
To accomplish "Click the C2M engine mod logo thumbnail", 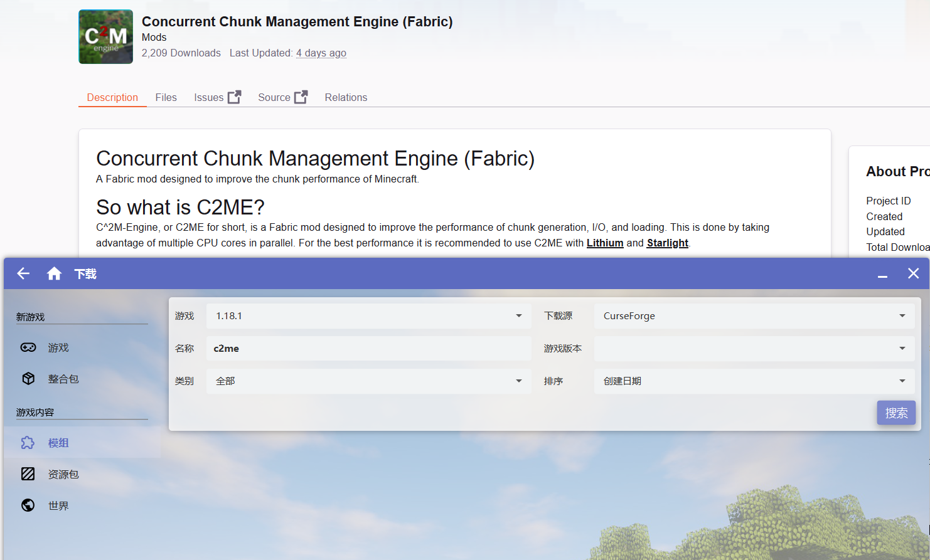I will point(105,36).
